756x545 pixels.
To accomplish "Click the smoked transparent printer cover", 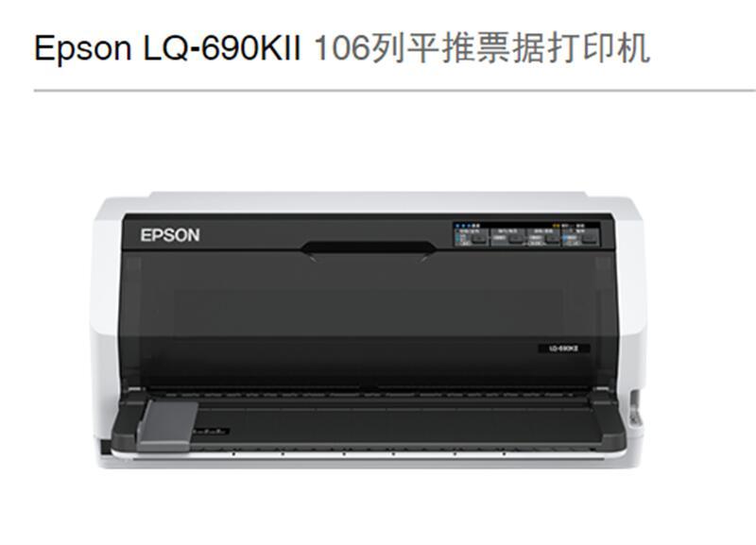I will tap(369, 318).
